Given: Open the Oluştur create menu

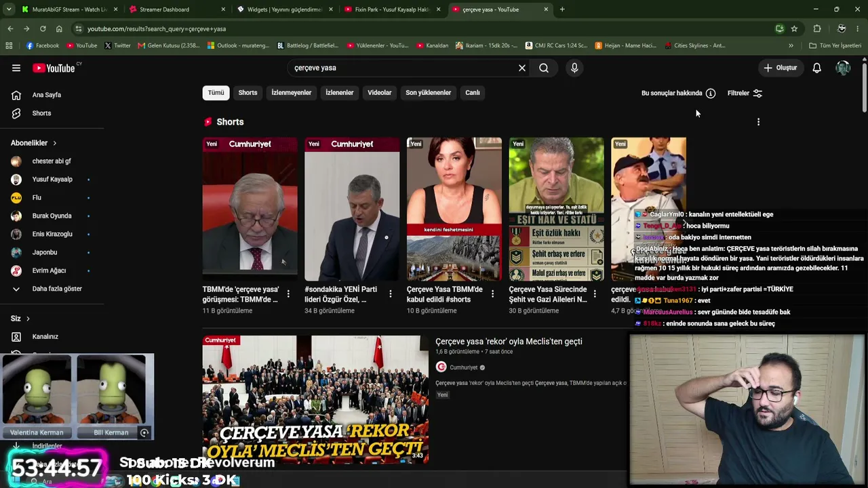Looking at the screenshot, I should [781, 68].
